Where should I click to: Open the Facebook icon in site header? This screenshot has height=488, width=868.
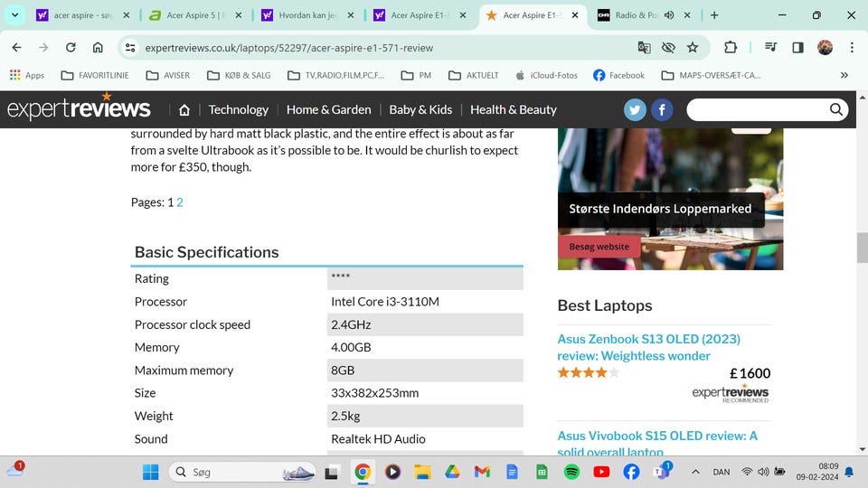[x=662, y=109]
